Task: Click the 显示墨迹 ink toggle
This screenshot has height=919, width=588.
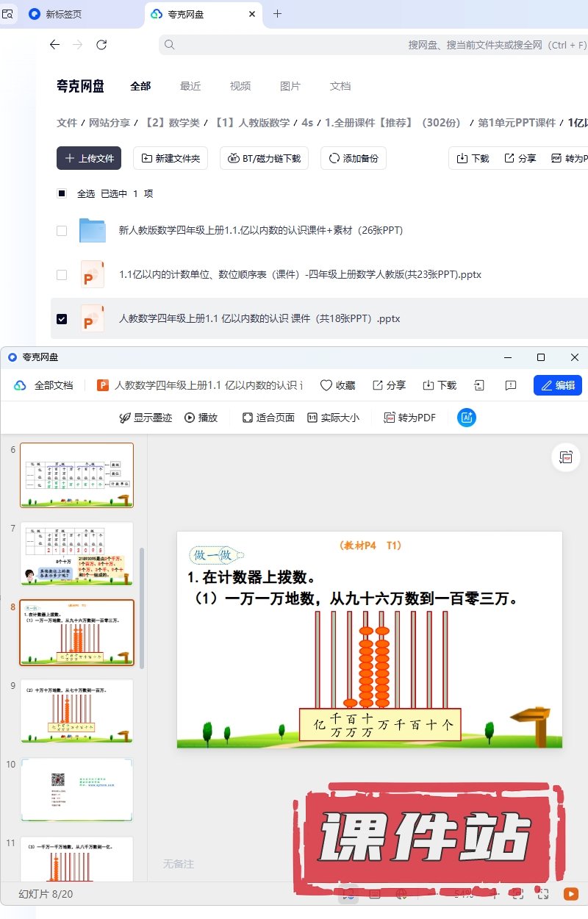Action: [146, 418]
